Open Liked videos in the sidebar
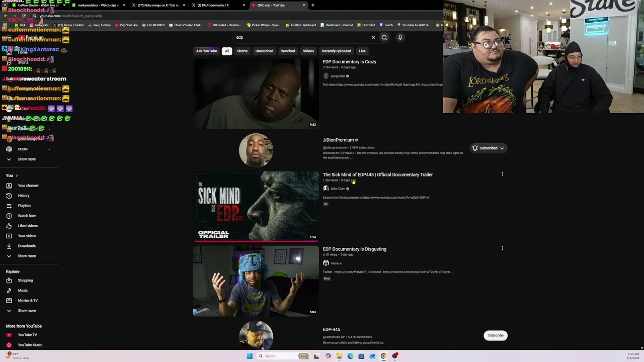 tap(28, 226)
